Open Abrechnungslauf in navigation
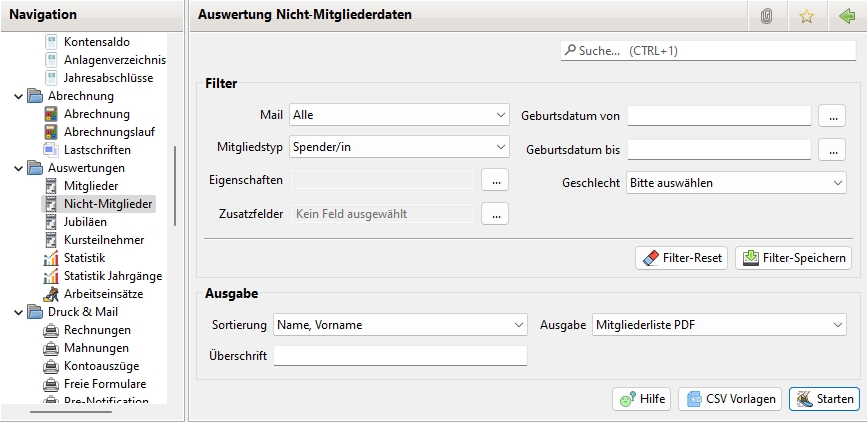This screenshot has width=867, height=422. point(110,132)
